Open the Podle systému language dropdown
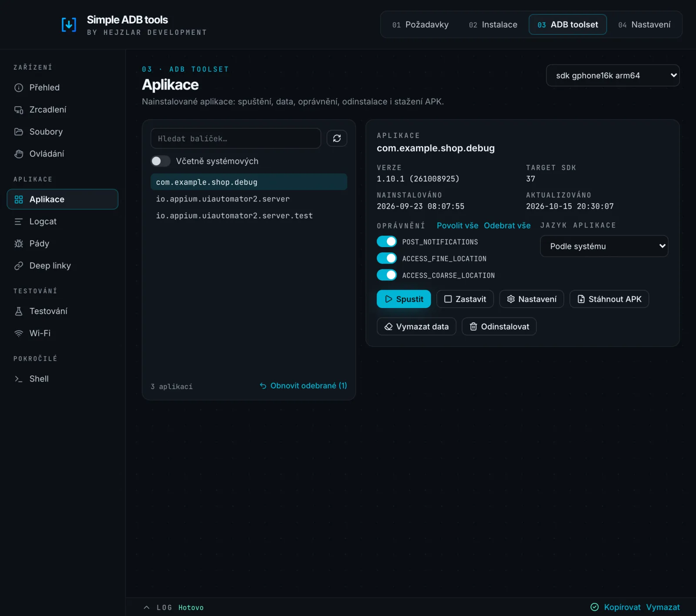696x616 pixels. click(x=604, y=246)
